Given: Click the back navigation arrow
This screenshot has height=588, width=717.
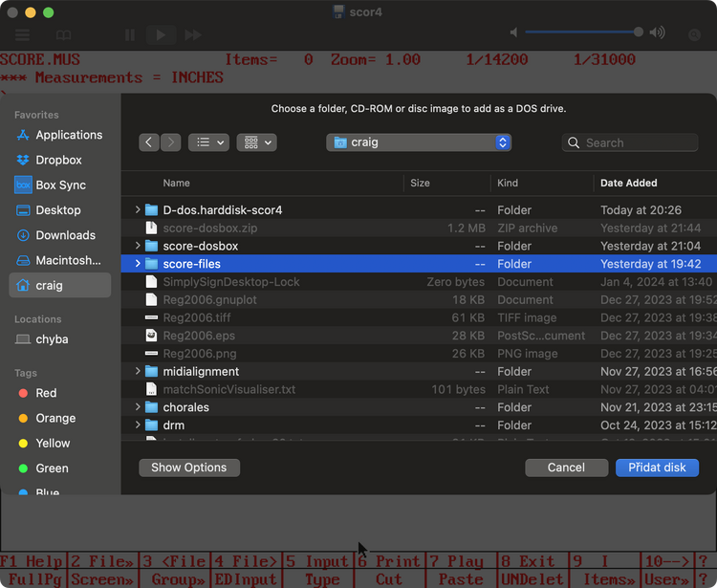Looking at the screenshot, I should click(149, 142).
